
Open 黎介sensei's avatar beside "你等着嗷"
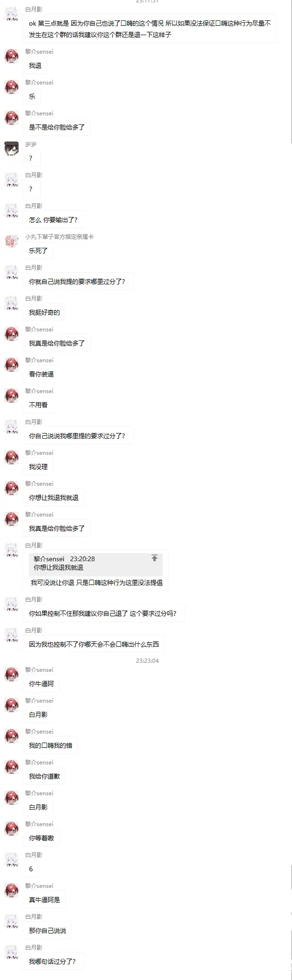pos(11,829)
